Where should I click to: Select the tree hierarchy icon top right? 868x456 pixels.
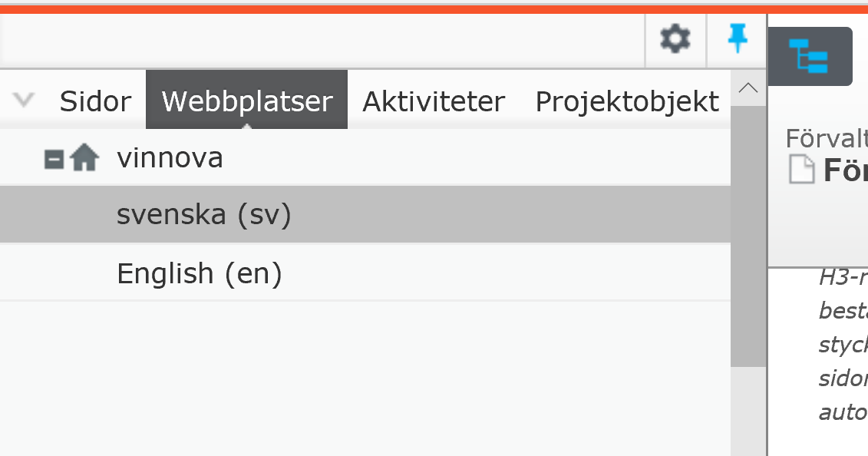(x=810, y=56)
